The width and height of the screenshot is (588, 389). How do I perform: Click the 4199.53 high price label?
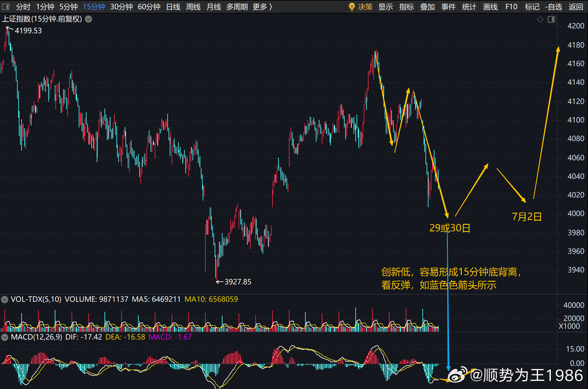pyautogui.click(x=28, y=31)
